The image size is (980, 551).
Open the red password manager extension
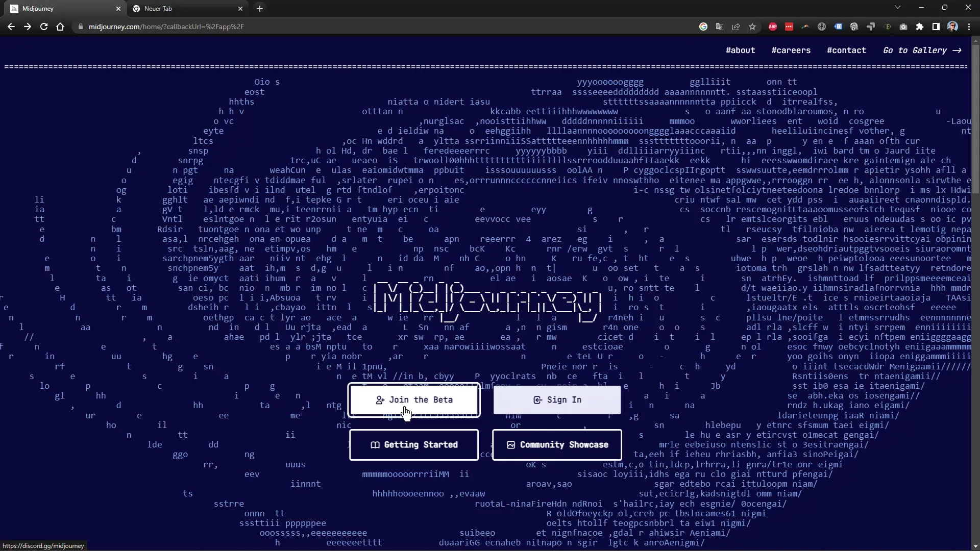pyautogui.click(x=789, y=27)
